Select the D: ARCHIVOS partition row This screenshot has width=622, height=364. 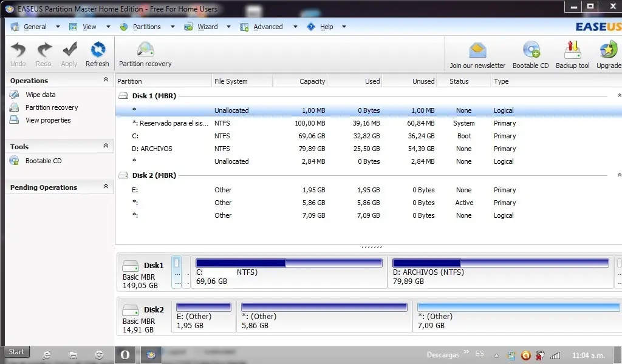pyautogui.click(x=369, y=149)
